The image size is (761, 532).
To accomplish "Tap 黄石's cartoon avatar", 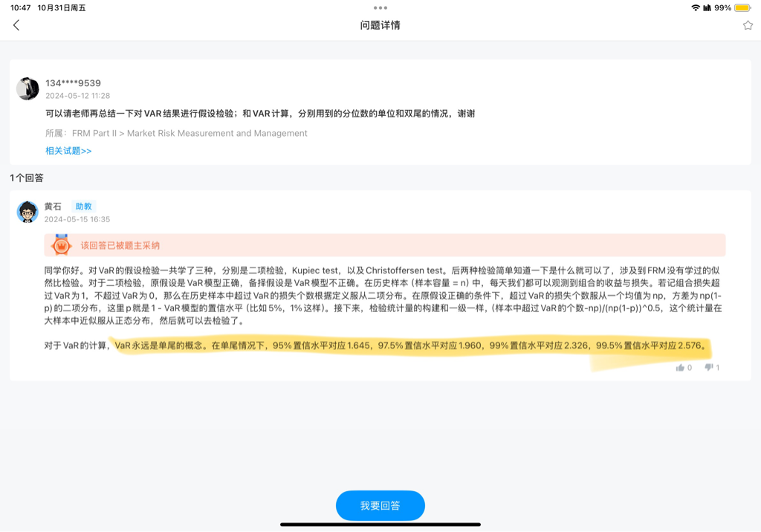I will point(27,212).
